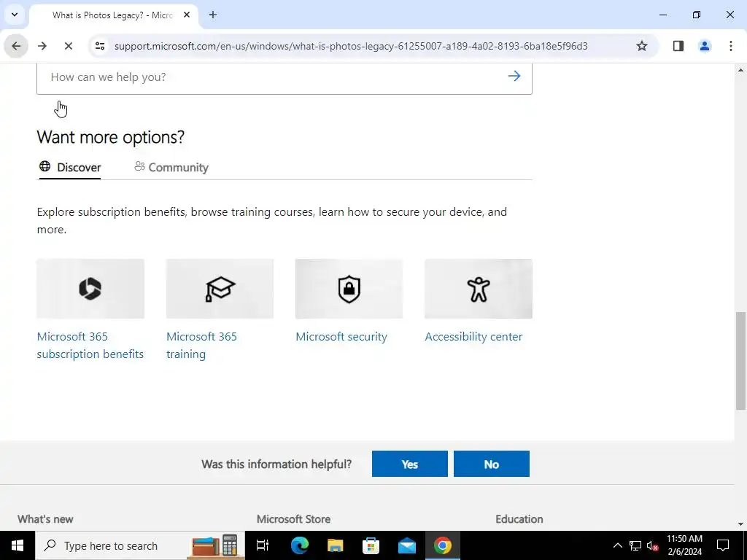This screenshot has height=560, width=747.
Task: Close the Photos Legacy tab
Action: (x=187, y=15)
